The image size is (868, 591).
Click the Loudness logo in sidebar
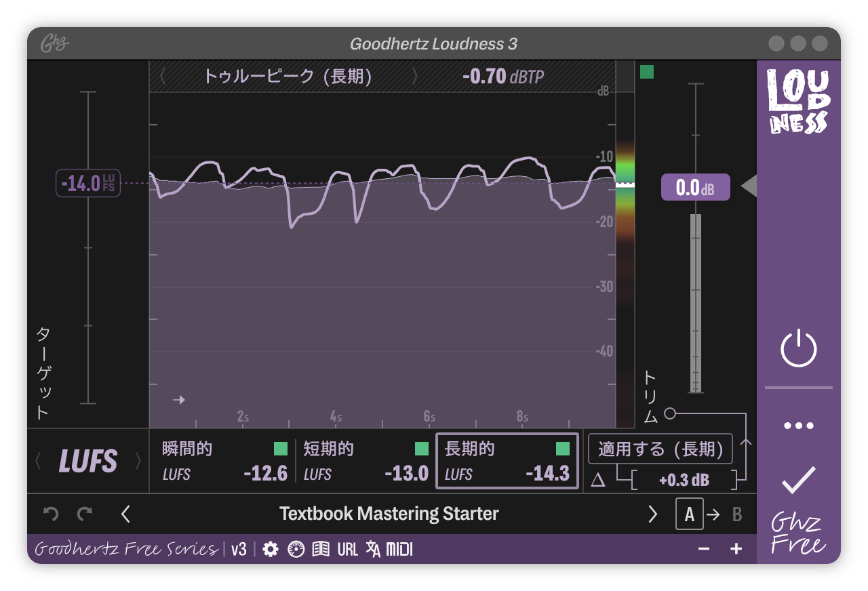pos(798,100)
